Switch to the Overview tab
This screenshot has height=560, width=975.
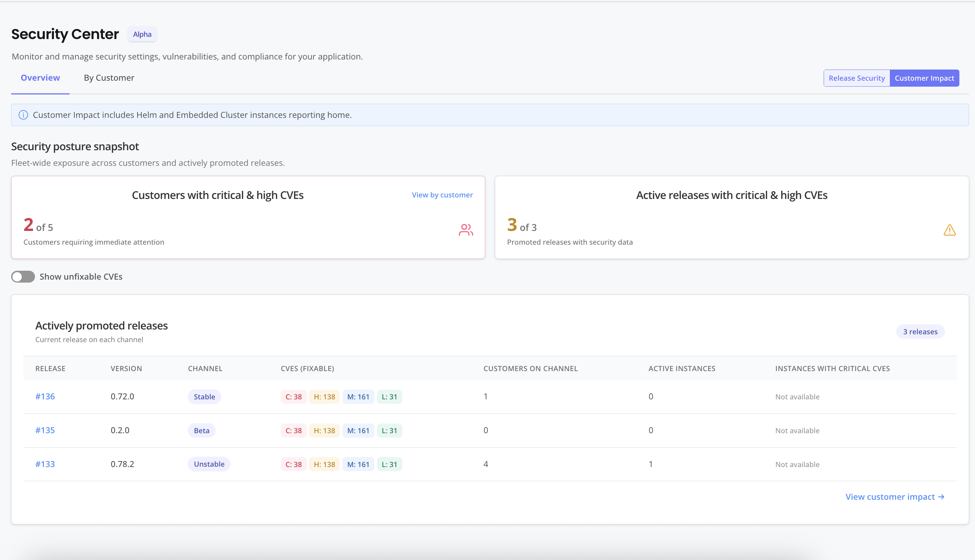(x=41, y=78)
